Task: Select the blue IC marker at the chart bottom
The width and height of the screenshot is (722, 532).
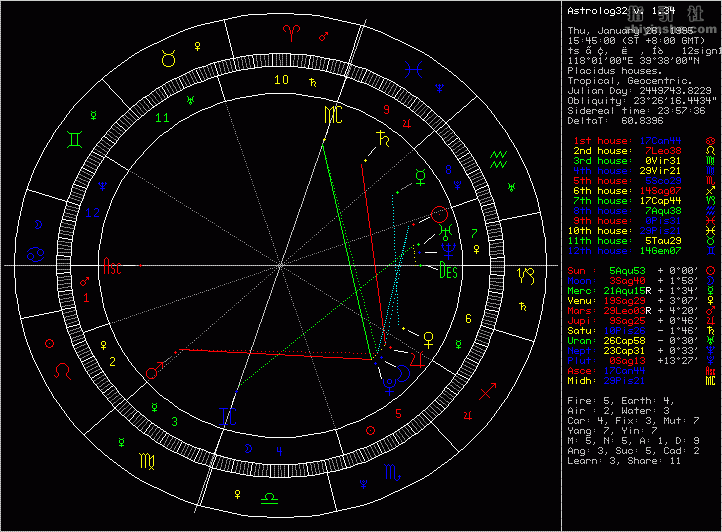Action: click(228, 417)
